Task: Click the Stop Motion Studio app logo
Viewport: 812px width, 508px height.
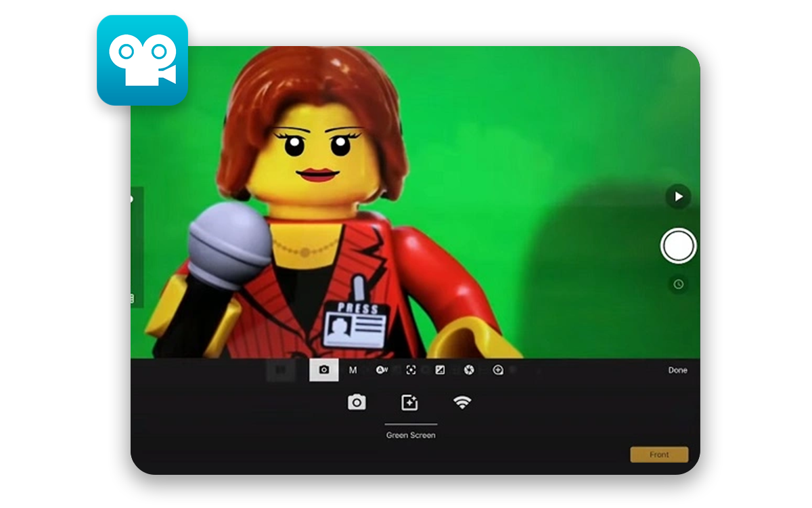Action: point(142,60)
